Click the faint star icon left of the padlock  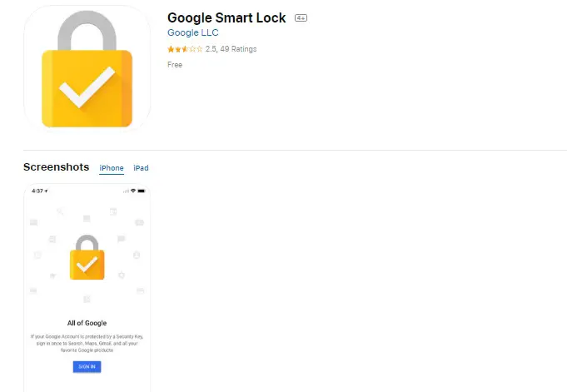(x=52, y=275)
